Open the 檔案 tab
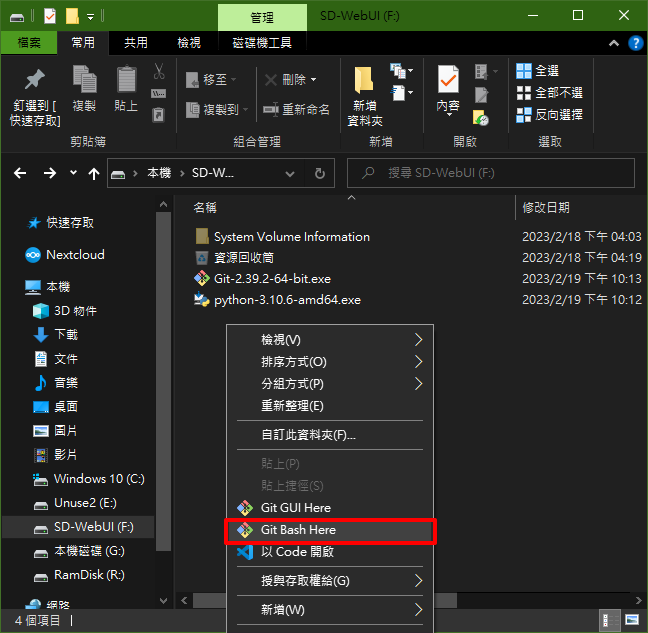This screenshot has height=633, width=648. click(x=29, y=43)
